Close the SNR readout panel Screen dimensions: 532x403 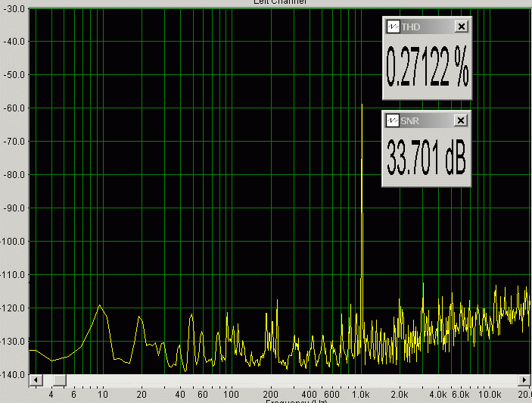[x=460, y=120]
